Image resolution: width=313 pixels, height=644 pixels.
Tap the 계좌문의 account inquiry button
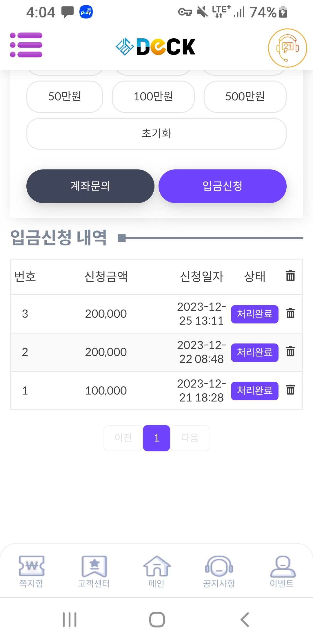pos(90,186)
